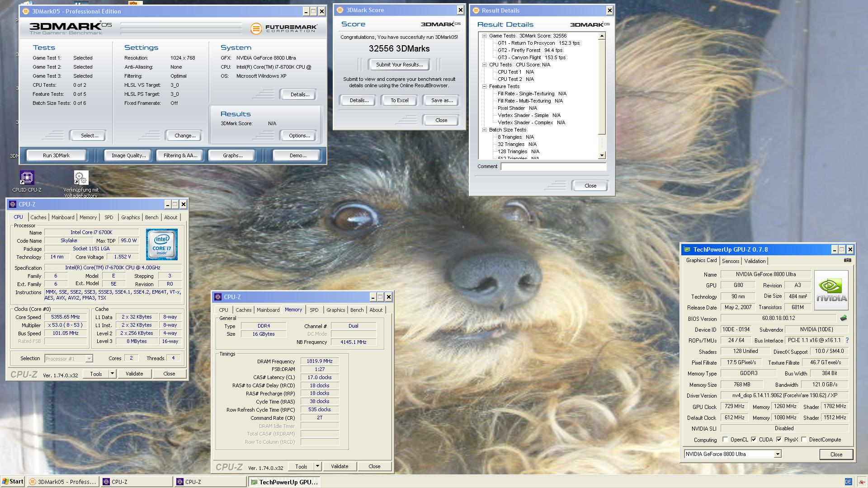The width and height of the screenshot is (868, 488).
Task: Click into the Comment input field
Action: point(553,166)
